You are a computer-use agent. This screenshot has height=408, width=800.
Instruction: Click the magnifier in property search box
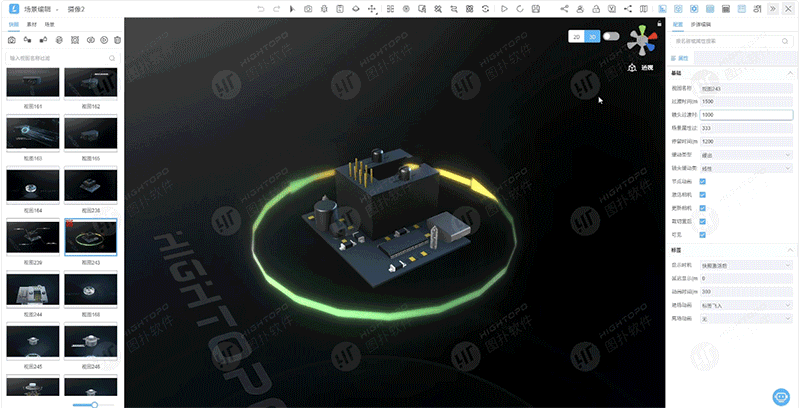785,41
